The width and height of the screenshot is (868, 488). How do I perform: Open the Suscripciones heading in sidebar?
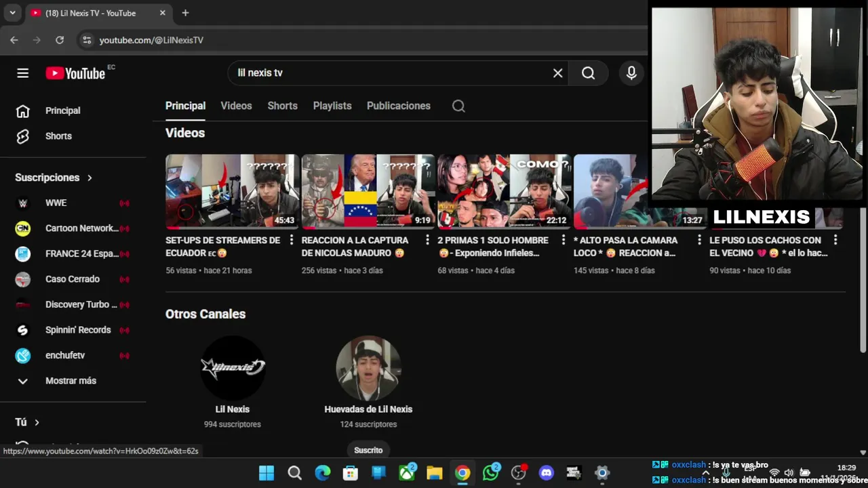(47, 178)
